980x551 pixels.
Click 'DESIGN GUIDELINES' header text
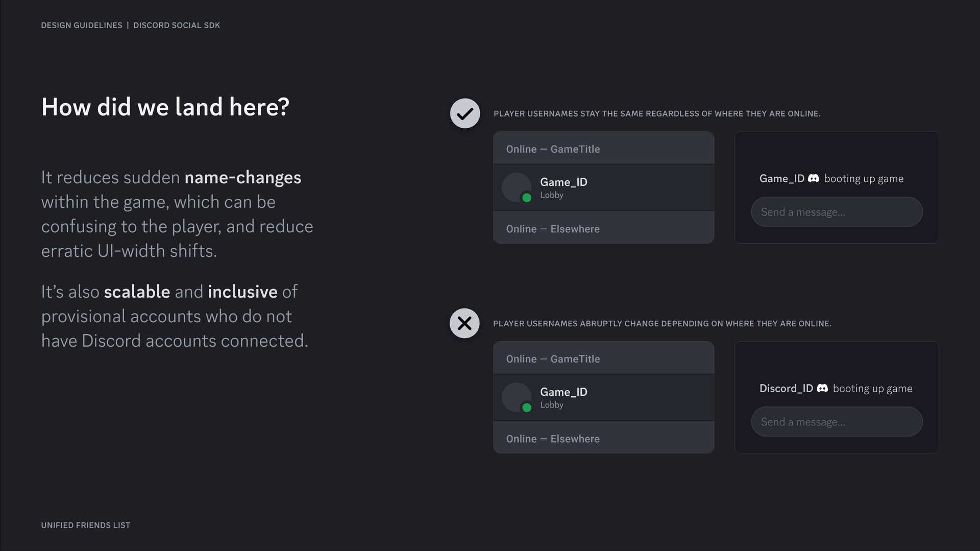(x=82, y=25)
